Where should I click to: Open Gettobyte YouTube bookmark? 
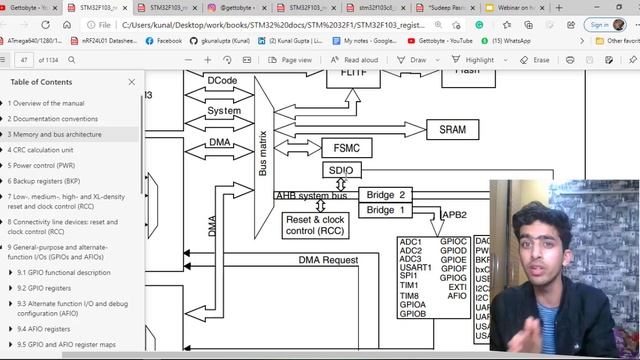tap(440, 41)
